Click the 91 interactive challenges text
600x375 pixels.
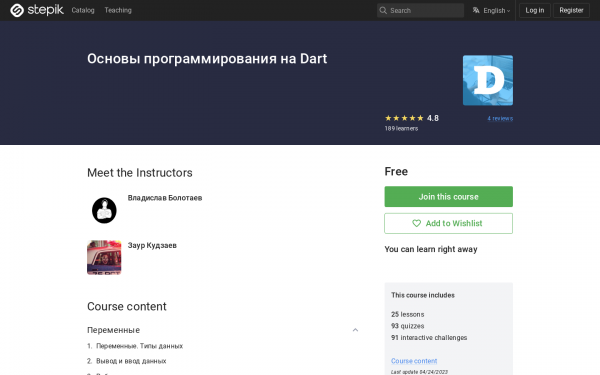coord(429,338)
